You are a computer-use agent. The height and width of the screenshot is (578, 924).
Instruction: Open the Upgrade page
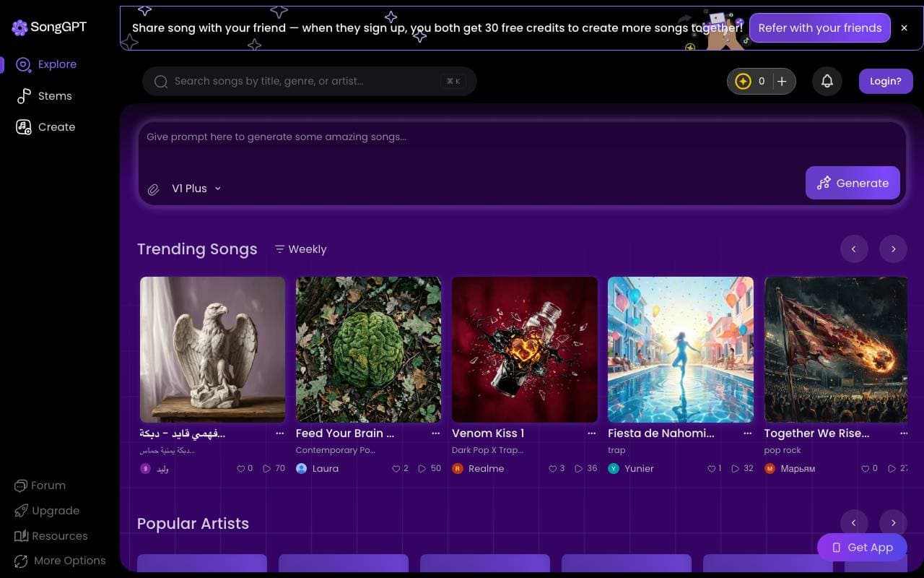pos(47,511)
